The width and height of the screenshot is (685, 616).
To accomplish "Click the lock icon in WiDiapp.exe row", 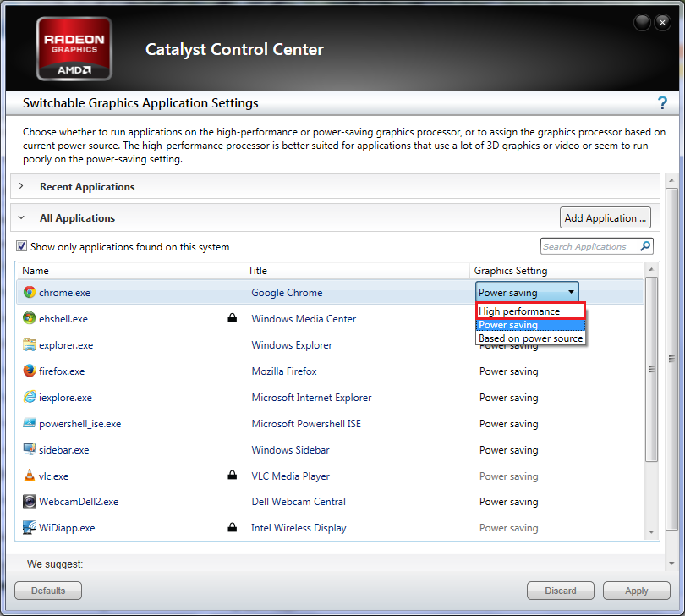I will [x=233, y=527].
